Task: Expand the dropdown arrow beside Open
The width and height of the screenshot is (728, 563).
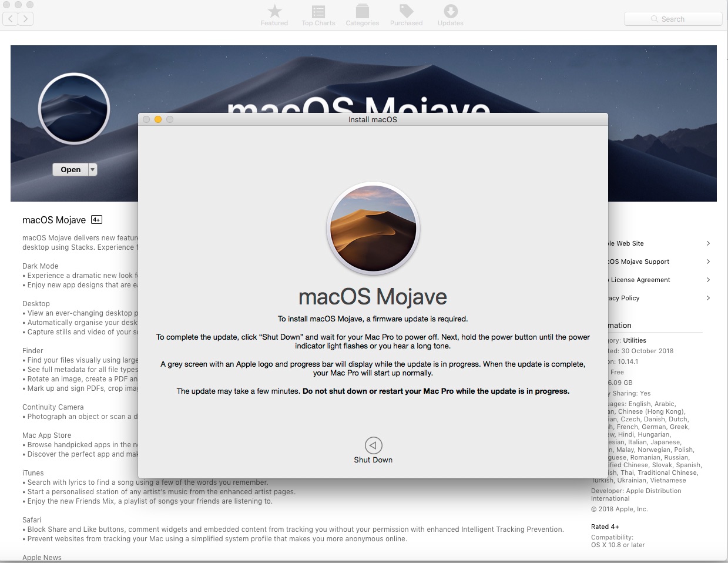Action: (93, 169)
